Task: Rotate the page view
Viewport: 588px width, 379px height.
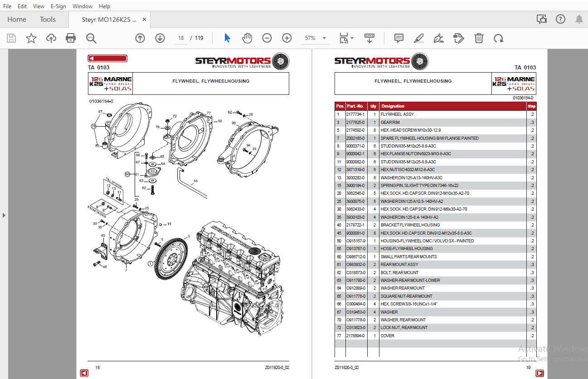Action: point(499,38)
